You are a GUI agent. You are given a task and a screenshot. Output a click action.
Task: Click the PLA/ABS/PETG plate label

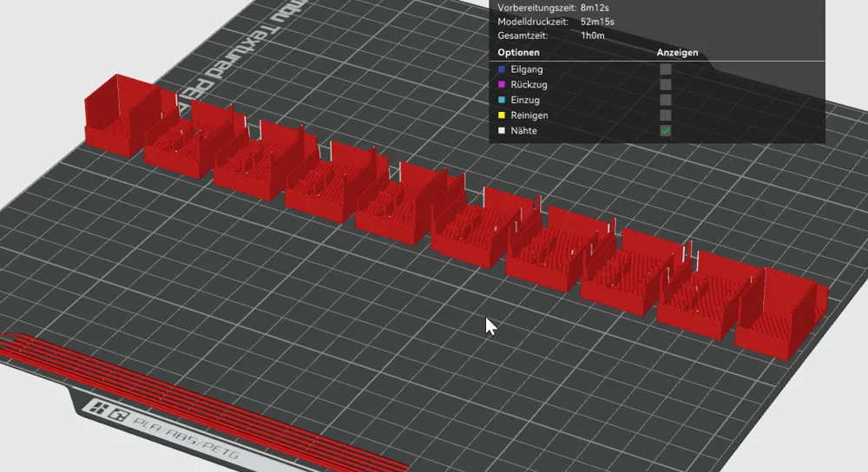(x=187, y=437)
